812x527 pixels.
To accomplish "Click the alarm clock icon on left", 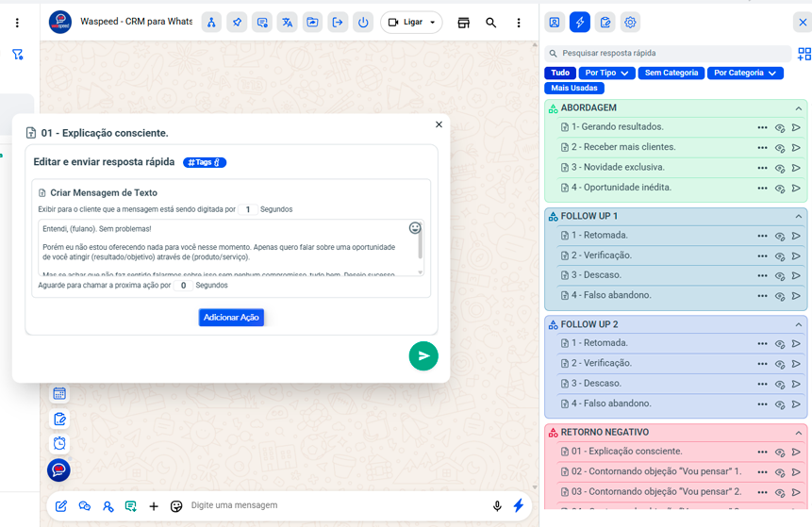I will pos(59,443).
